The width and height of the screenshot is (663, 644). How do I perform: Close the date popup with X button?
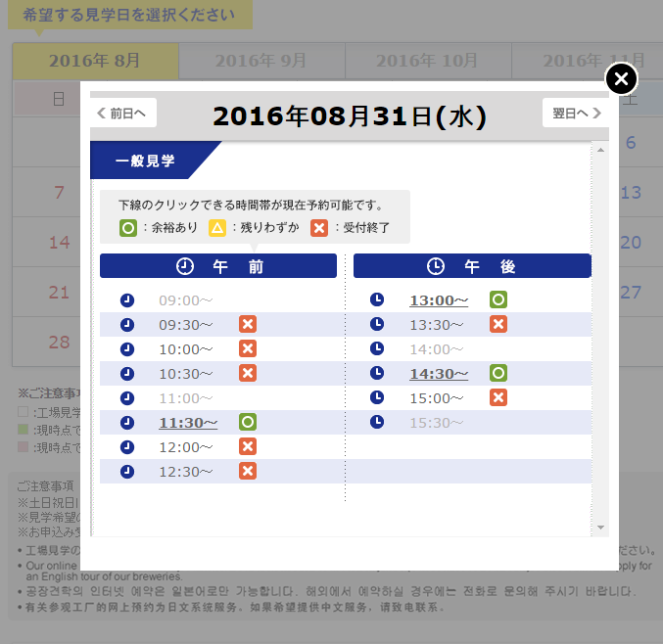tap(621, 78)
